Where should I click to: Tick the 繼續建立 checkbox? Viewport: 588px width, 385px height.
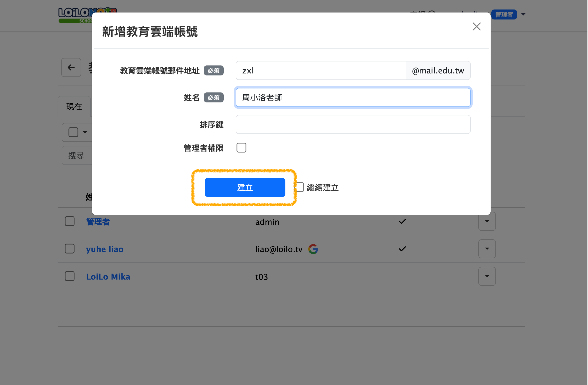pyautogui.click(x=300, y=187)
